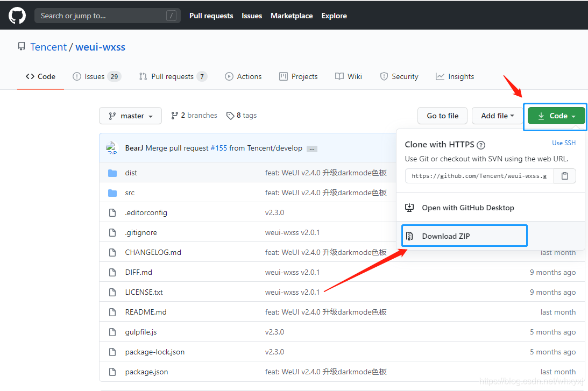The height and width of the screenshot is (391, 588).
Task: Click the BearJ avatar thumbnail
Action: click(x=112, y=148)
